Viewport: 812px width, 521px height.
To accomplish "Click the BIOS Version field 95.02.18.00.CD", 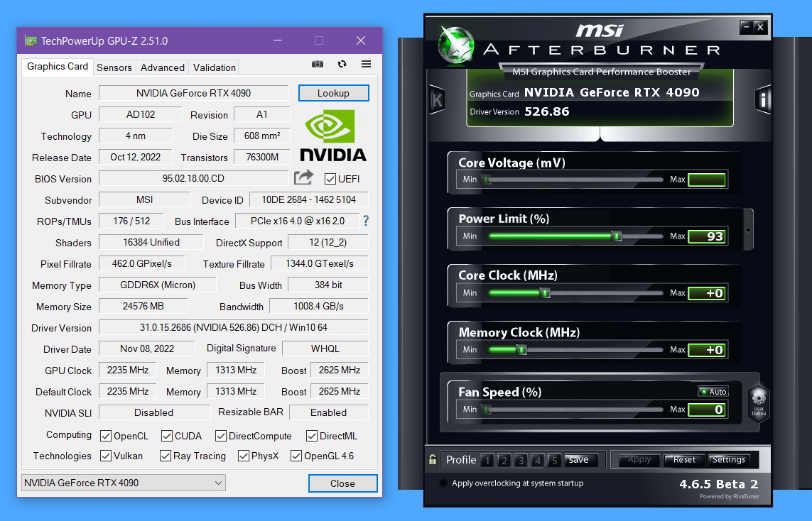I will point(194,178).
